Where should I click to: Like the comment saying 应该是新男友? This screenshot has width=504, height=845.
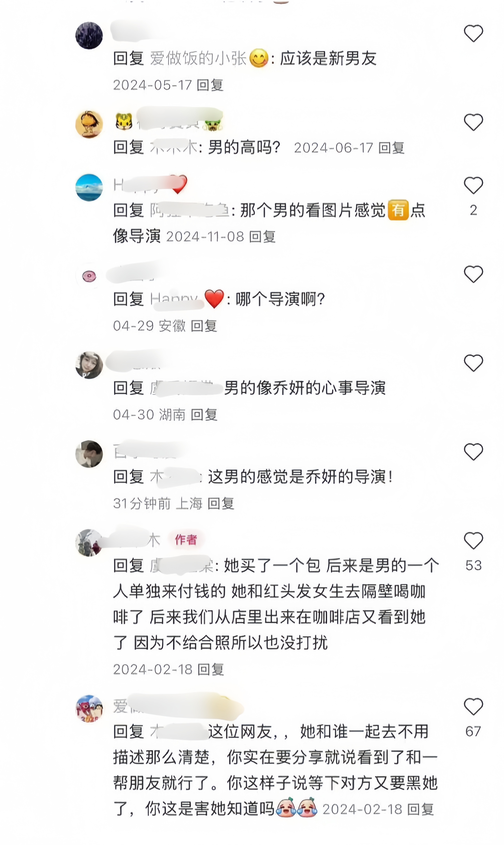pos(473,33)
